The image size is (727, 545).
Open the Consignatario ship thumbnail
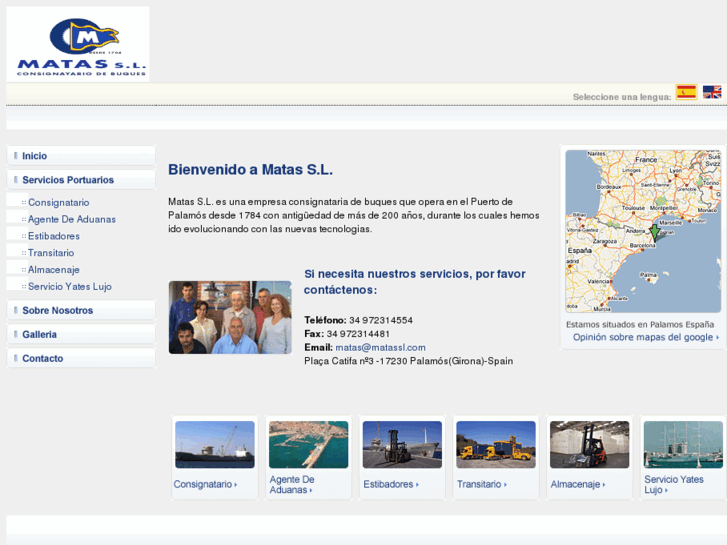point(215,444)
